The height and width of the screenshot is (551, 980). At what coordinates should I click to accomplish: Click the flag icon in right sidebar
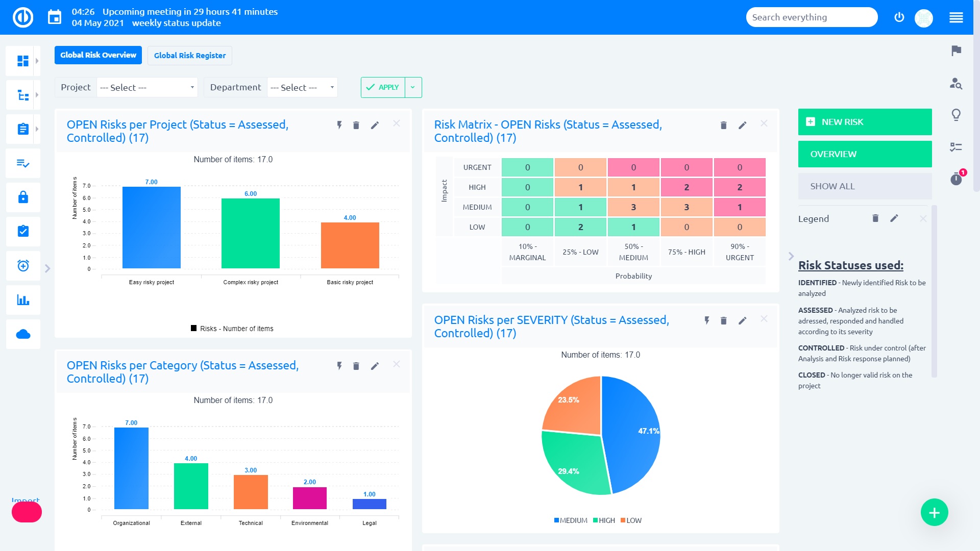[x=956, y=51]
